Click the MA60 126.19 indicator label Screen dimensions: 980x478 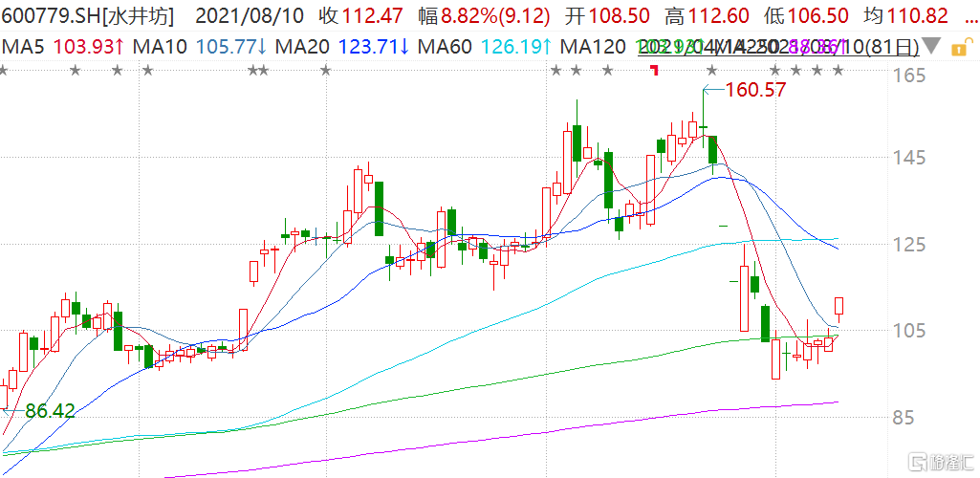(x=485, y=46)
